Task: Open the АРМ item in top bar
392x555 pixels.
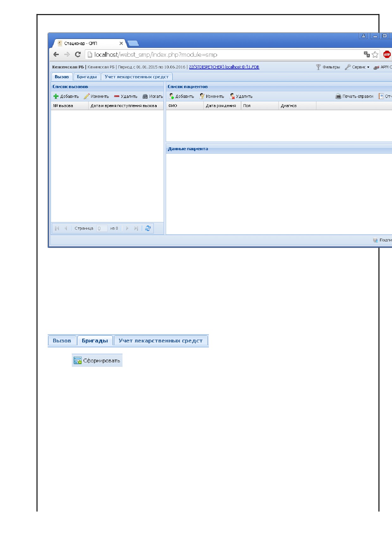Action: 383,67
